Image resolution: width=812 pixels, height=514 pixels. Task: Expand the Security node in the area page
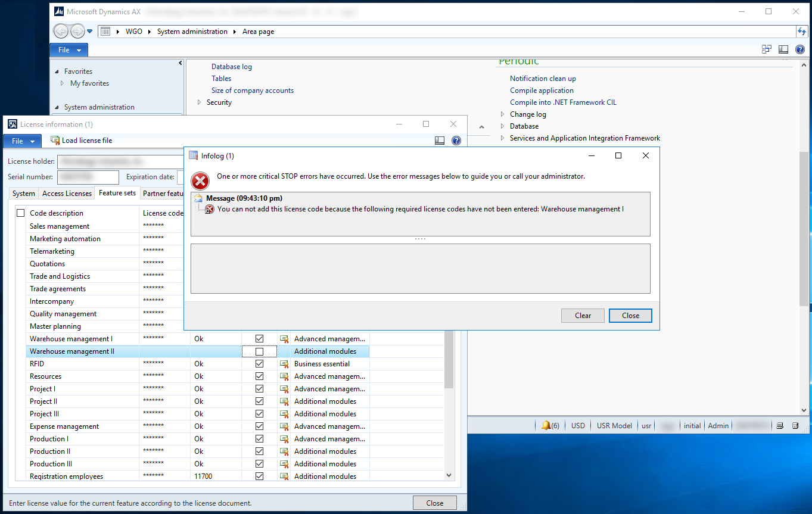click(x=200, y=102)
